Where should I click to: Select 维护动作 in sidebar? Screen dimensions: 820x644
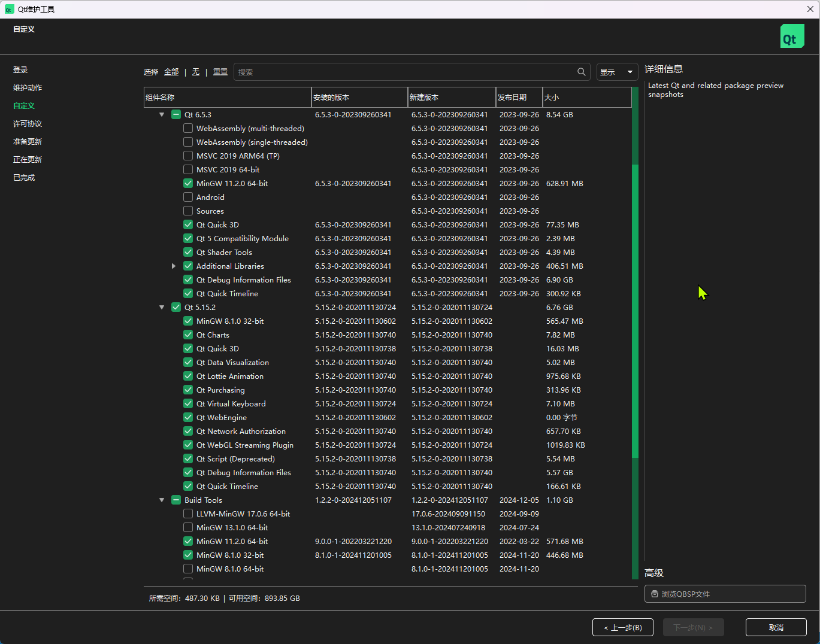tap(28, 88)
